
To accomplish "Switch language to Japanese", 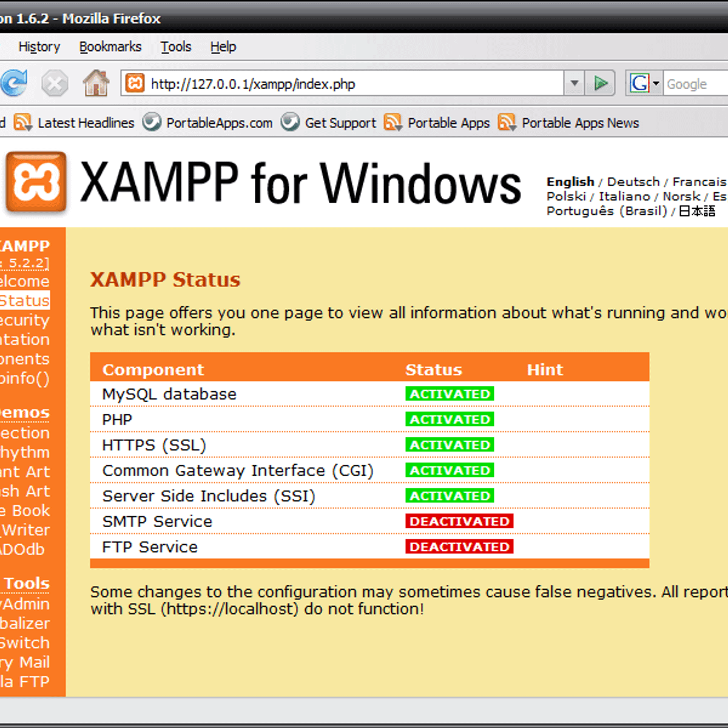I will (x=697, y=211).
